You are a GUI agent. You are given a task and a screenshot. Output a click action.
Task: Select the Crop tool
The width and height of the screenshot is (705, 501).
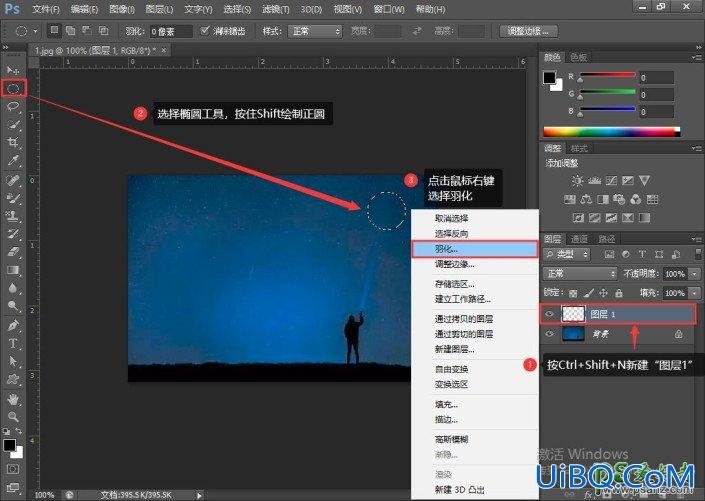point(13,143)
